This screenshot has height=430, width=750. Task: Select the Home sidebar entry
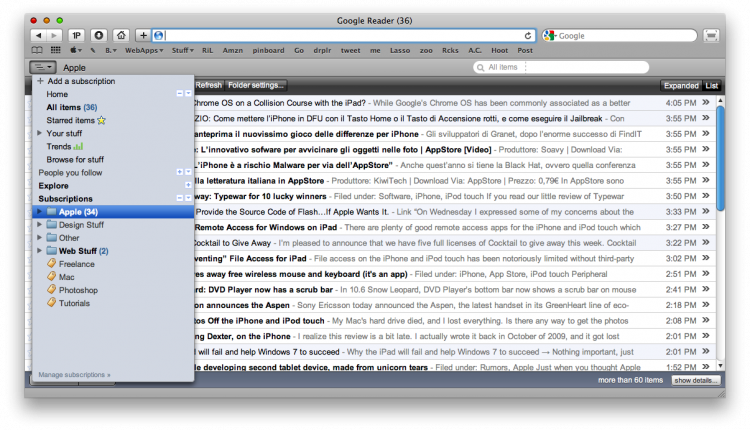tap(57, 94)
